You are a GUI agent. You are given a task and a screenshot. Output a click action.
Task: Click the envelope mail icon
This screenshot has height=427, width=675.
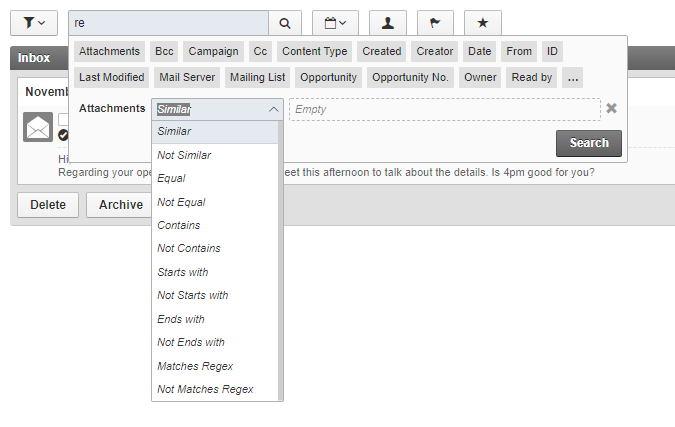tap(38, 128)
